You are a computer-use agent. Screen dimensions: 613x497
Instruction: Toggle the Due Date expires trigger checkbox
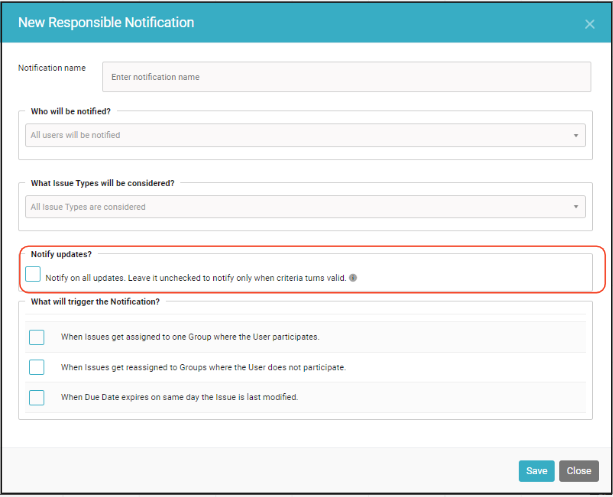37,398
